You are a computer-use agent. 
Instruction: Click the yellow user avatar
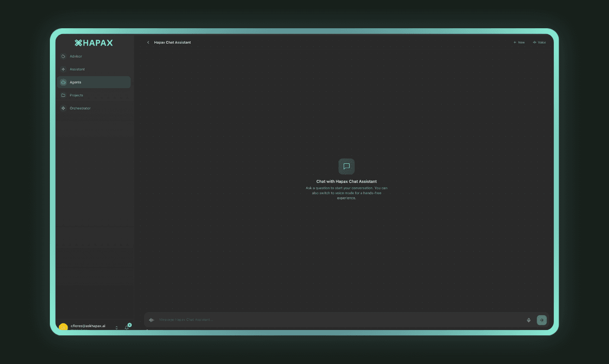coord(63,327)
